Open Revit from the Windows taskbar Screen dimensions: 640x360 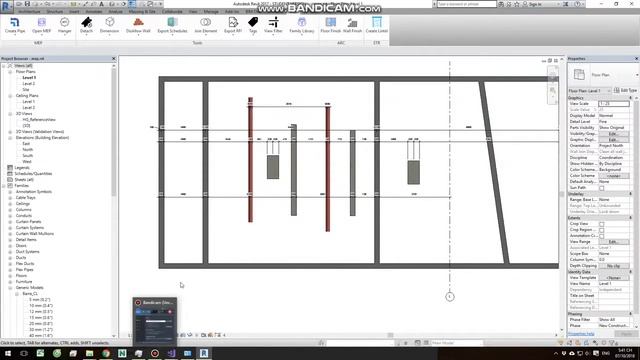(204, 353)
